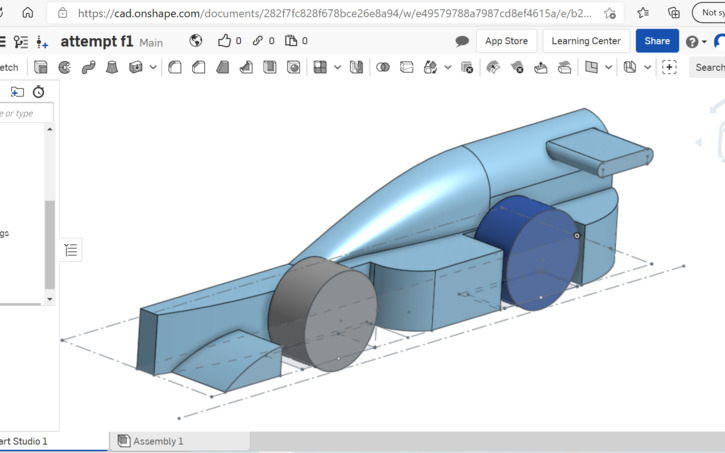Screen dimensions: 725x453
Task: Select the Mirror tool
Action: point(356,67)
